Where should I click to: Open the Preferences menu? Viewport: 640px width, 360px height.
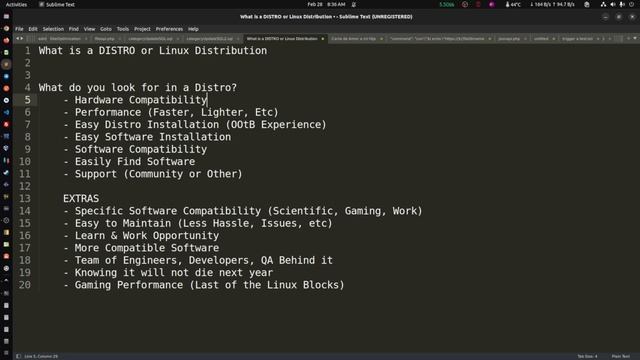[169, 29]
